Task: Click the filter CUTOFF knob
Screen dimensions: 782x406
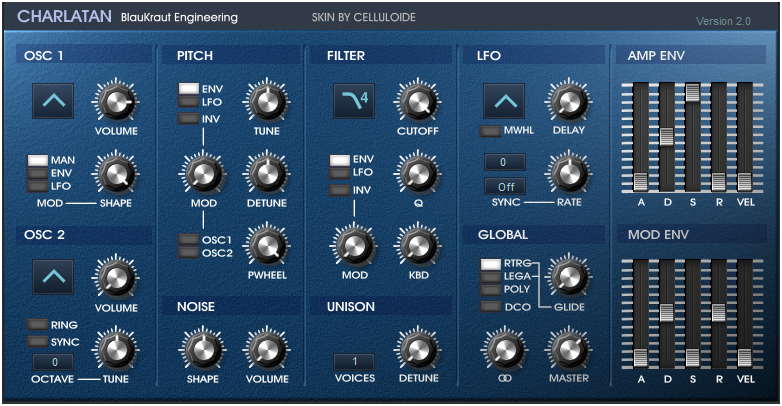Action: point(418,101)
